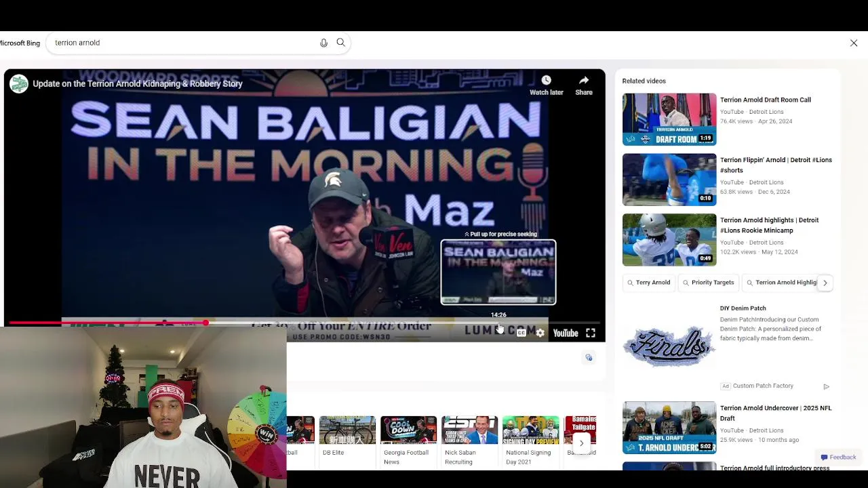Close the video overlay with the X

[x=854, y=43]
